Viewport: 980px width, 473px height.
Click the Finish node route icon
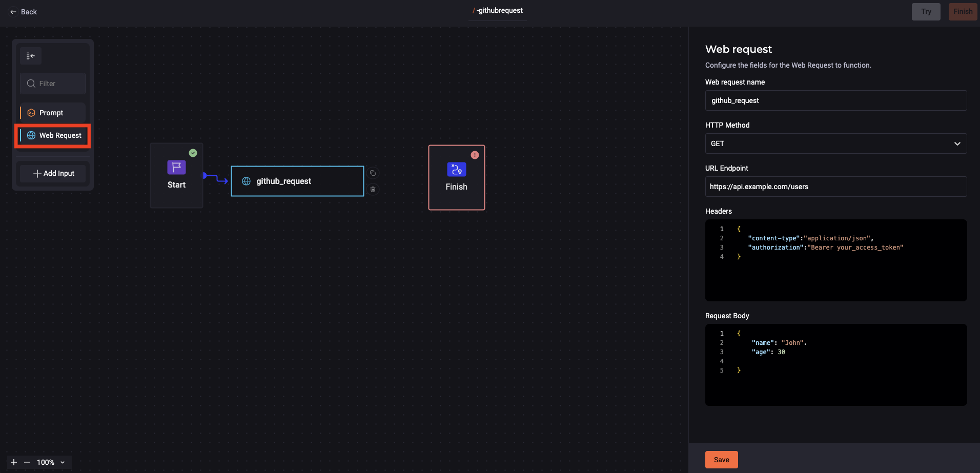coord(456,169)
